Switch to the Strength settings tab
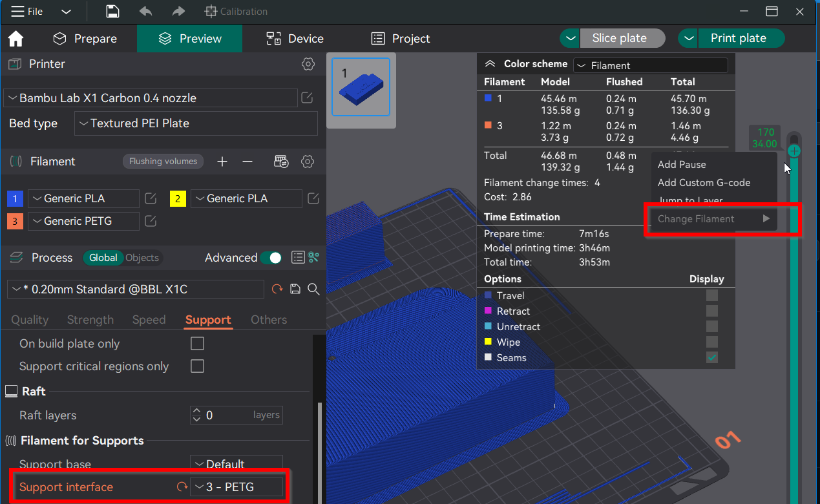This screenshot has width=820, height=504. coord(90,319)
